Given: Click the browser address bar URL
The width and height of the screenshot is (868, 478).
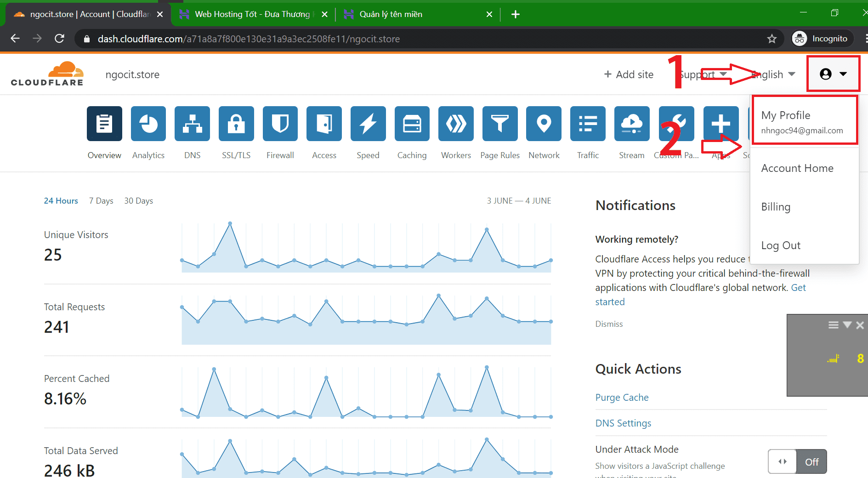Looking at the screenshot, I should (x=248, y=39).
